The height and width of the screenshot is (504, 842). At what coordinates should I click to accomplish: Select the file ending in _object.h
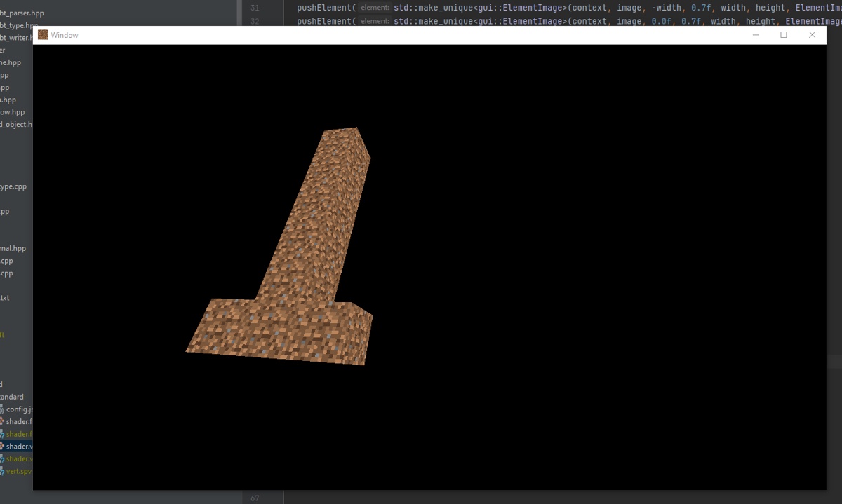pyautogui.click(x=15, y=125)
